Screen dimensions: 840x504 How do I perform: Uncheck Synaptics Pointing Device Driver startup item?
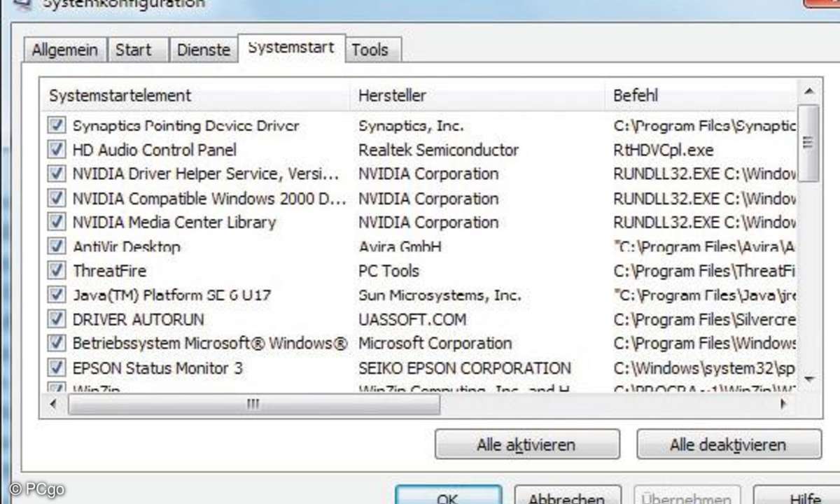(x=56, y=126)
